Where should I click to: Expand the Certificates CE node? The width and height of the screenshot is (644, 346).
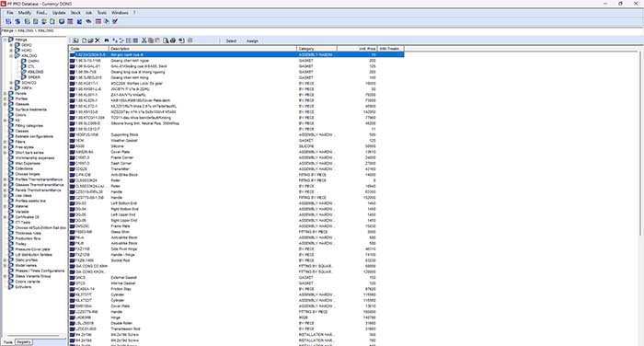point(5,217)
